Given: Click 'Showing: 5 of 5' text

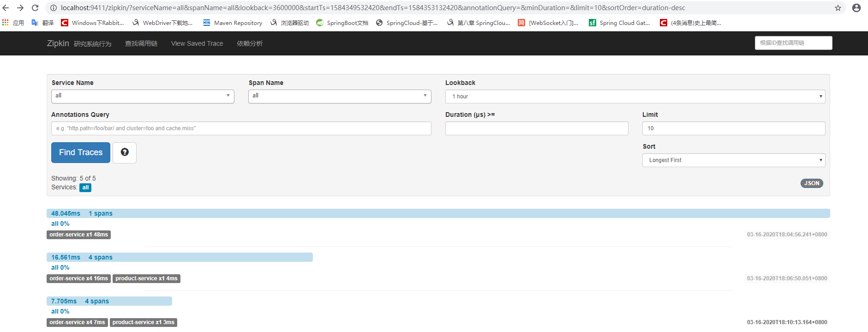Looking at the screenshot, I should (73, 178).
